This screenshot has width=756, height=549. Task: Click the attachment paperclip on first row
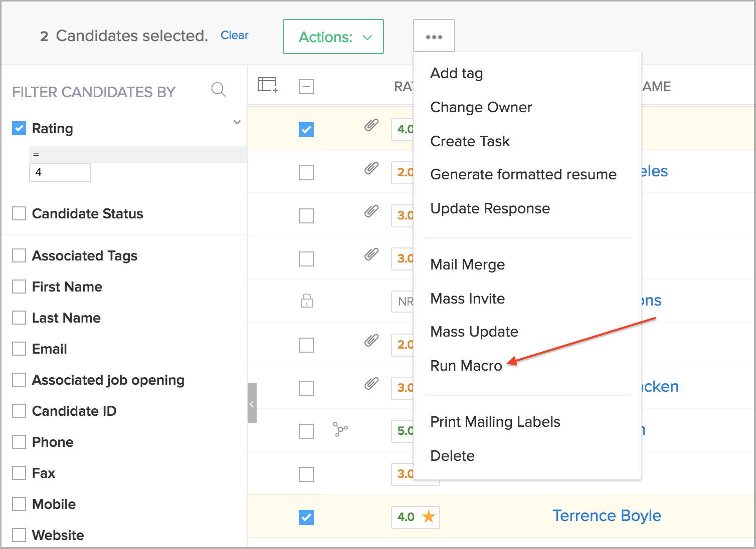371,125
